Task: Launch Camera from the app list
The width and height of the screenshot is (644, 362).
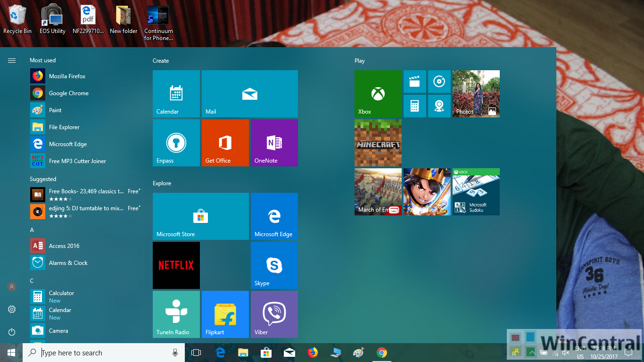Action: pyautogui.click(x=85, y=331)
